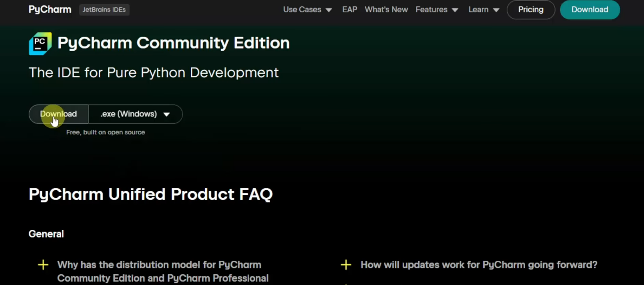
Task: Click the PyCharm logo in the header
Action: coord(49,9)
